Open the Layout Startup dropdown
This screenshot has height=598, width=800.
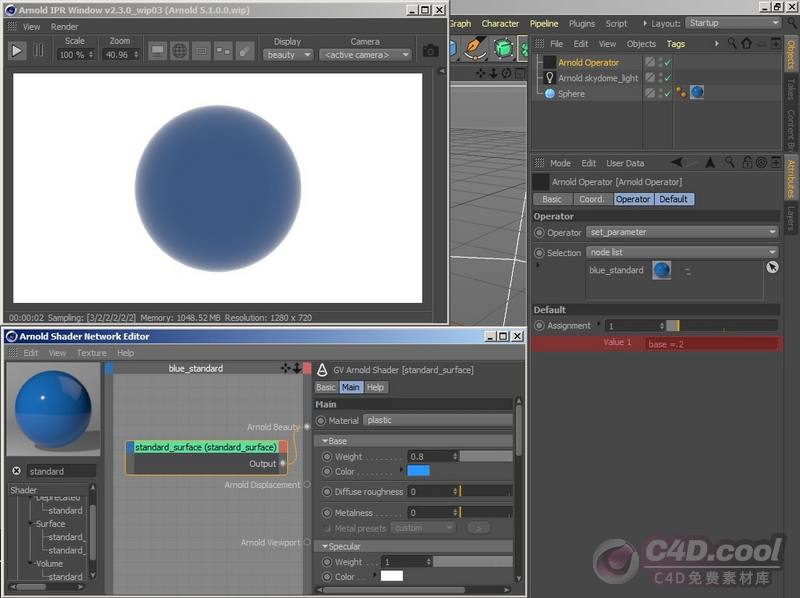pos(734,23)
